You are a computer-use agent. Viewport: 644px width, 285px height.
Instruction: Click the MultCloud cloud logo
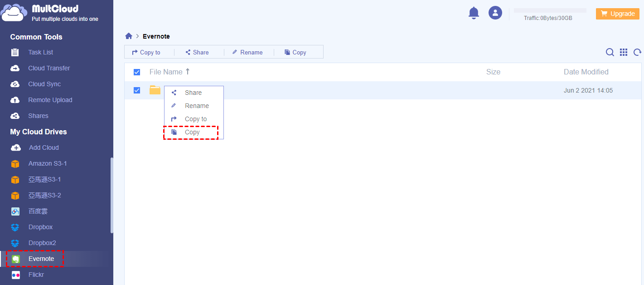coord(14,12)
